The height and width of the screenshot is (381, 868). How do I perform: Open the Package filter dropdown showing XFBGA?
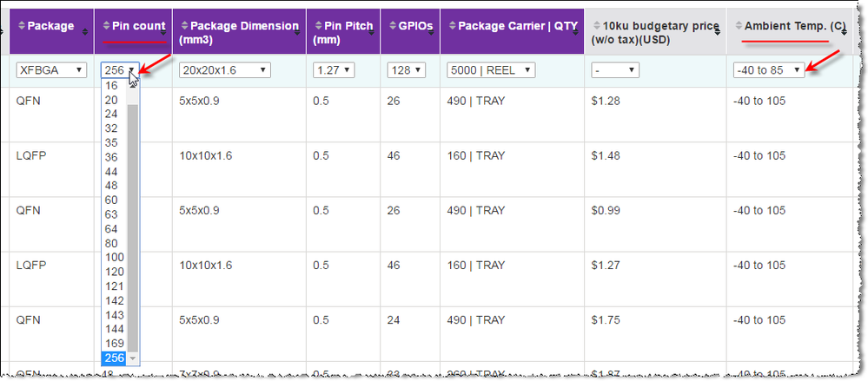(x=51, y=69)
